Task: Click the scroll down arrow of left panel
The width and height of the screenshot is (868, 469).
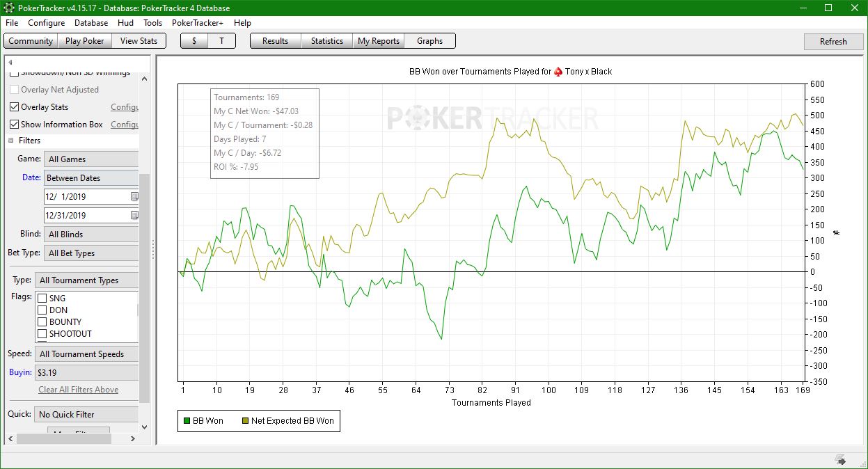Action: [x=145, y=427]
